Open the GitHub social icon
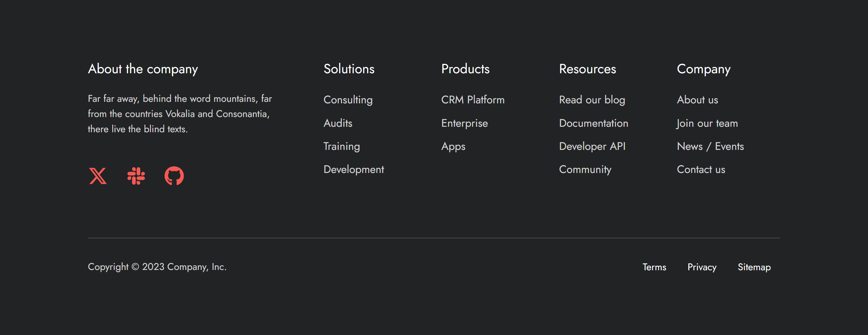 coord(174,176)
